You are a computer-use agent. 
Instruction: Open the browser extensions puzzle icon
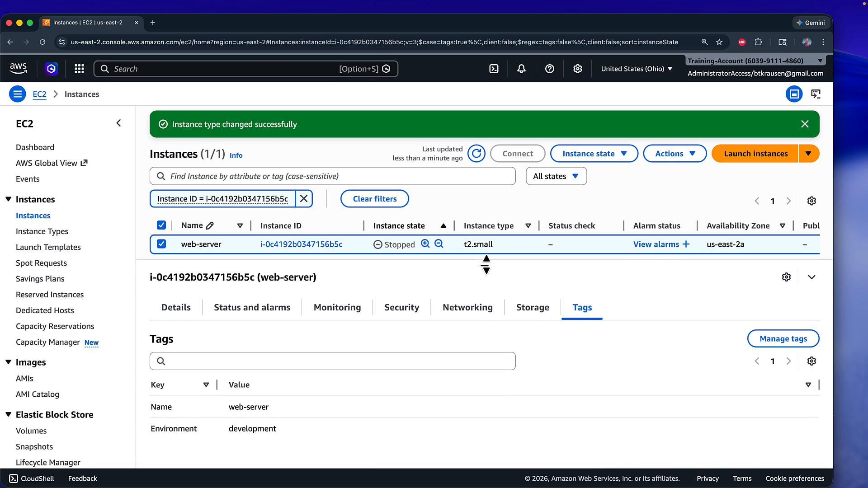[x=759, y=42]
